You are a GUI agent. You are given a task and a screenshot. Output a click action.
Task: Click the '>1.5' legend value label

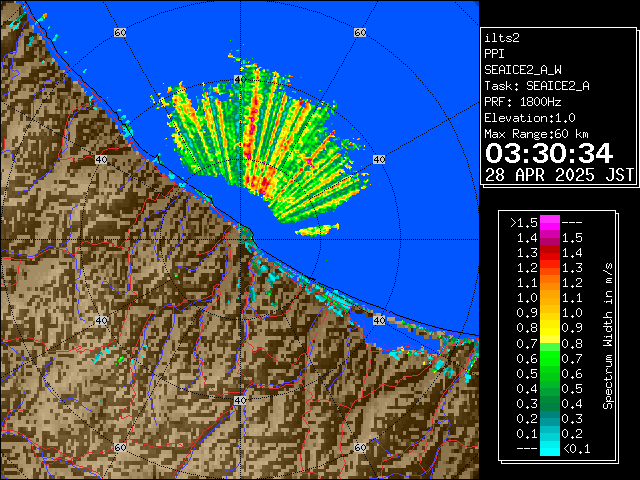pyautogui.click(x=524, y=223)
